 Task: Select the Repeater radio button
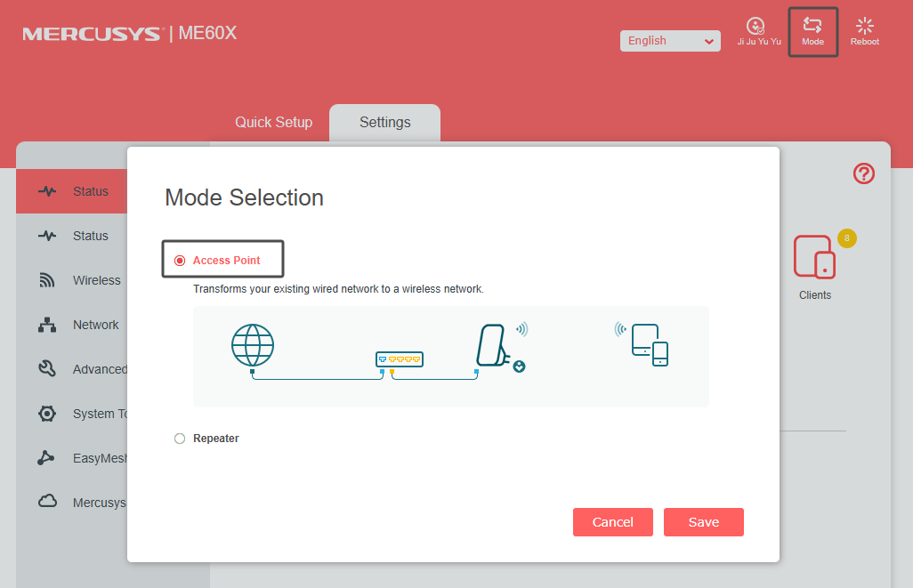coord(180,439)
